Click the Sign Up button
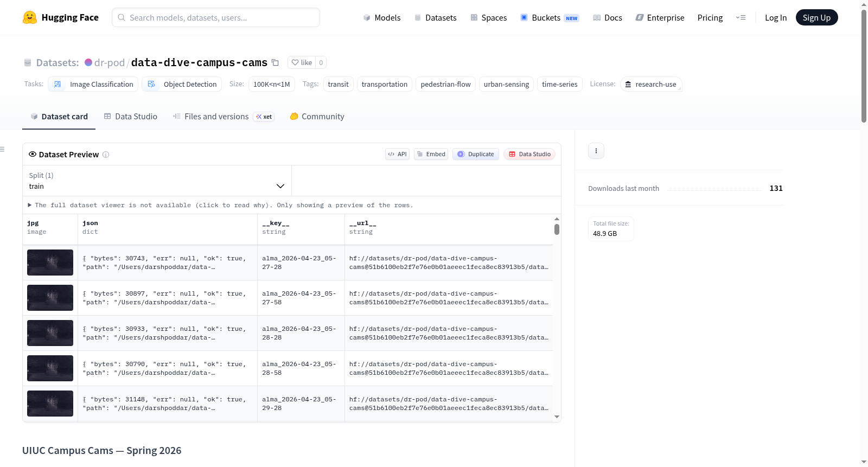Screen dimensions: 868x467 point(816,17)
